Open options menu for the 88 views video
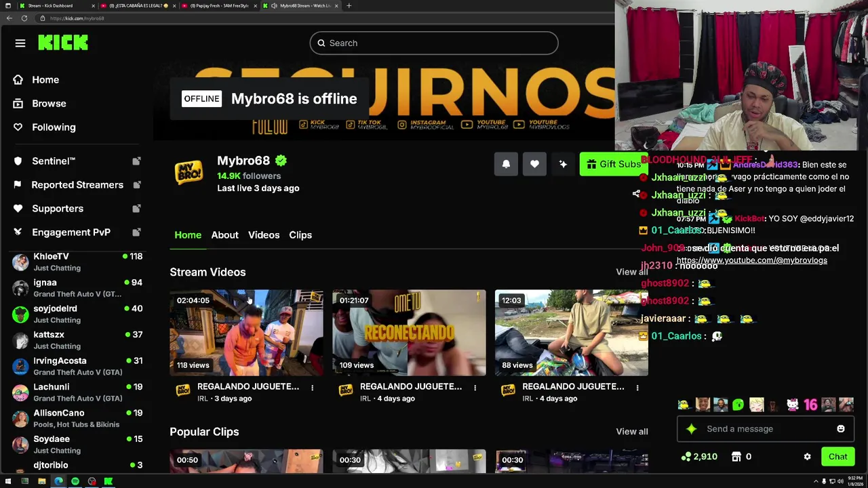This screenshot has width=868, height=488. [x=637, y=388]
